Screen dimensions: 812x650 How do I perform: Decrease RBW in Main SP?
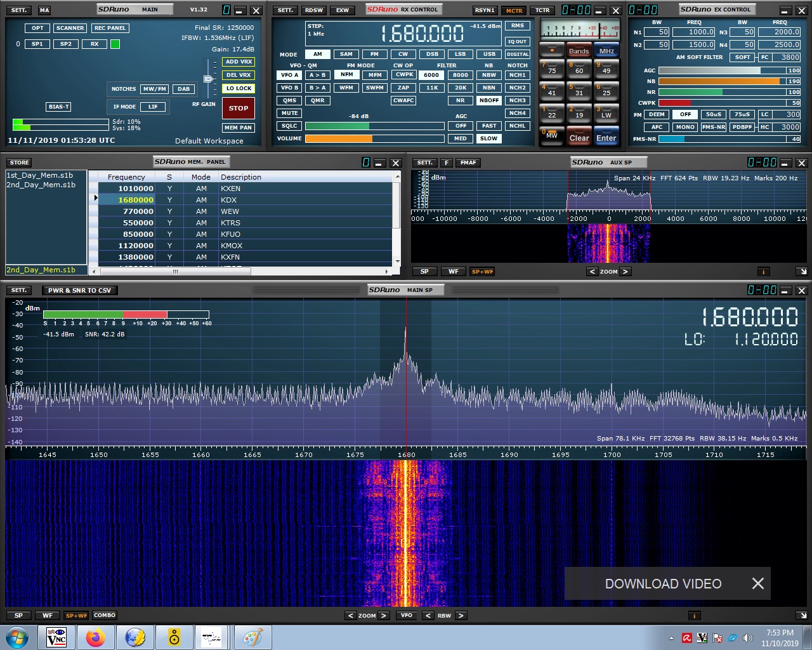click(428, 615)
